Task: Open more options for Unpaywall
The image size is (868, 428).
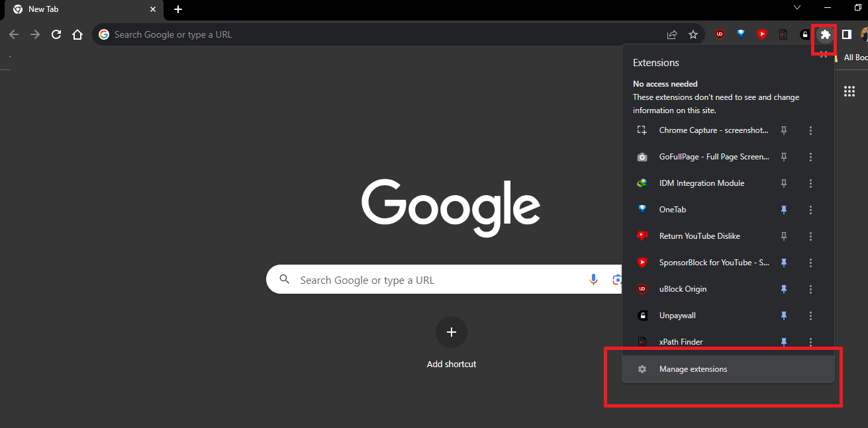Action: 810,316
